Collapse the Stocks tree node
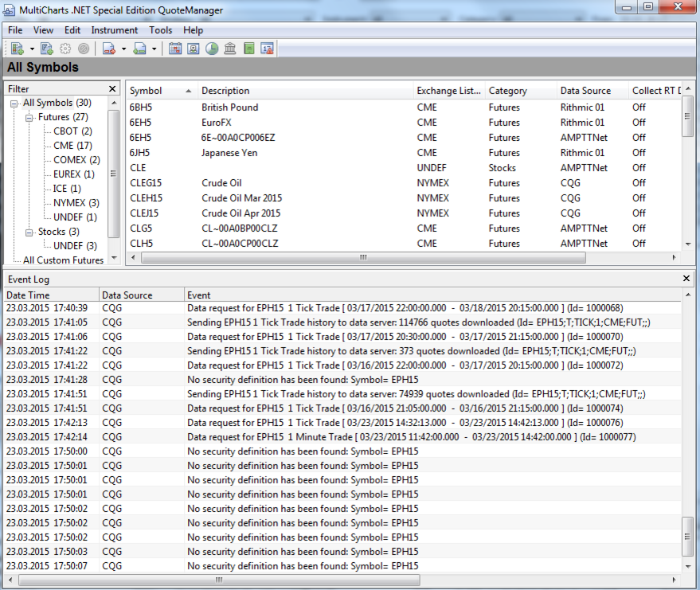The width and height of the screenshot is (700, 590). [x=29, y=233]
